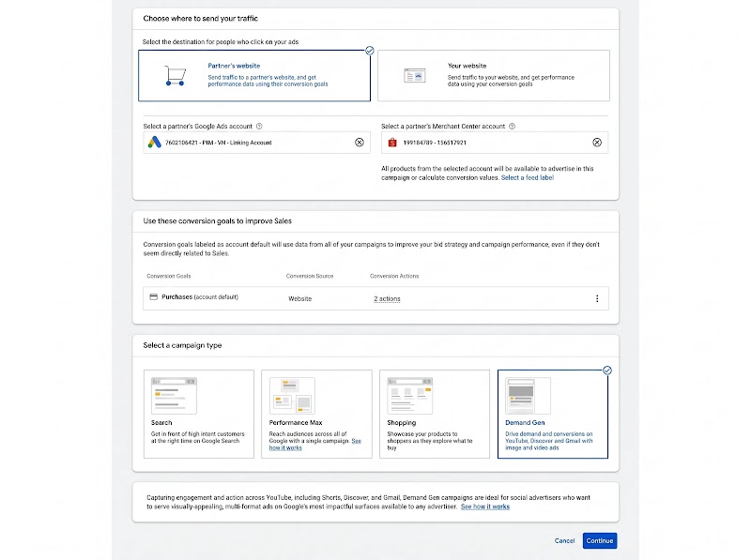Click the Search campaign illustration
The width and height of the screenshot is (751, 560).
pyautogui.click(x=174, y=396)
